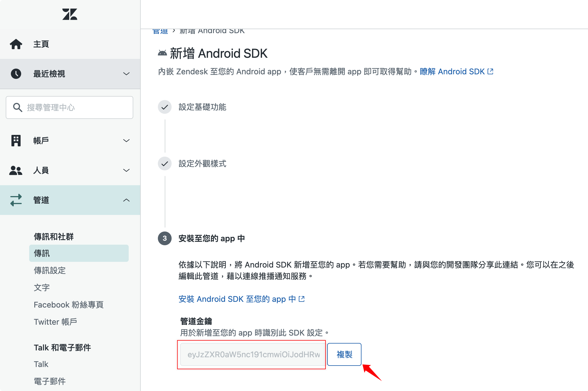The image size is (588, 391).
Task: Click inside 搜尋管理中心 search field
Action: pyautogui.click(x=77, y=107)
